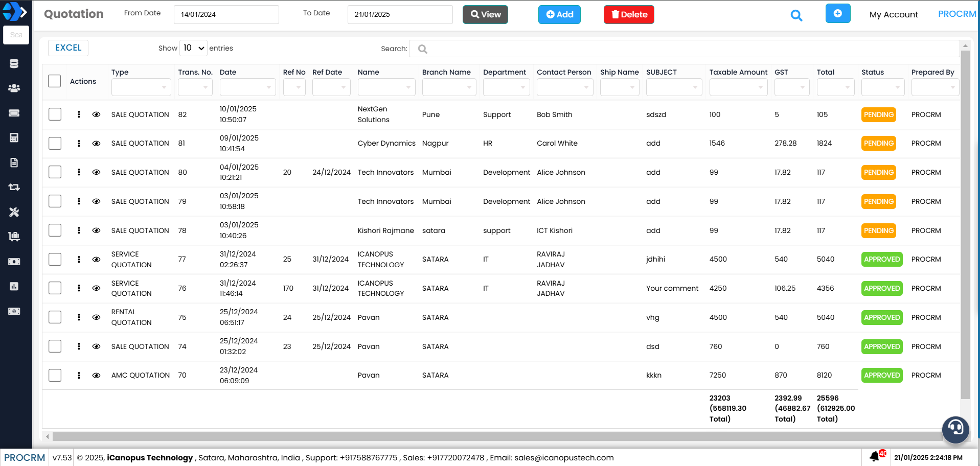Open the database stack icon in sidebar

tap(14, 63)
